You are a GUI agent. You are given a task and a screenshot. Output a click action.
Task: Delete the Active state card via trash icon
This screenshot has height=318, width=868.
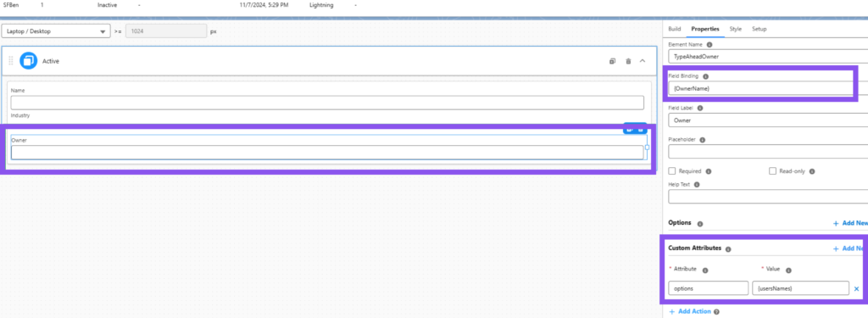(x=628, y=61)
